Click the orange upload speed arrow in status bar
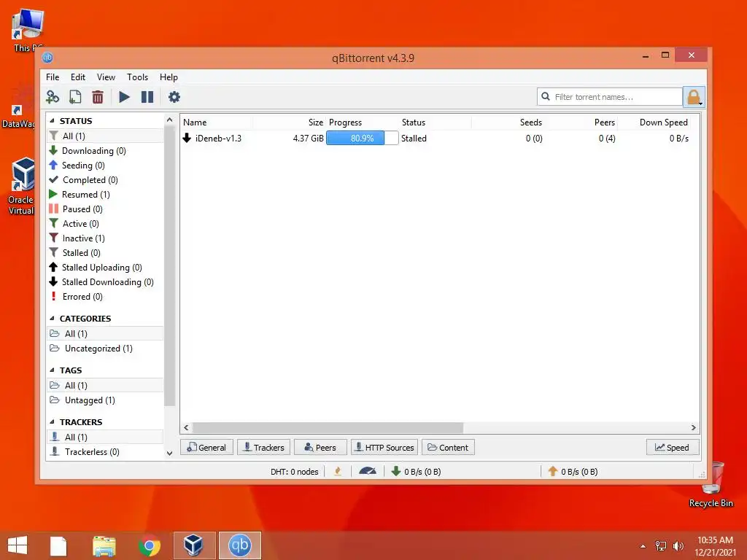This screenshot has width=747, height=560. 553,472
